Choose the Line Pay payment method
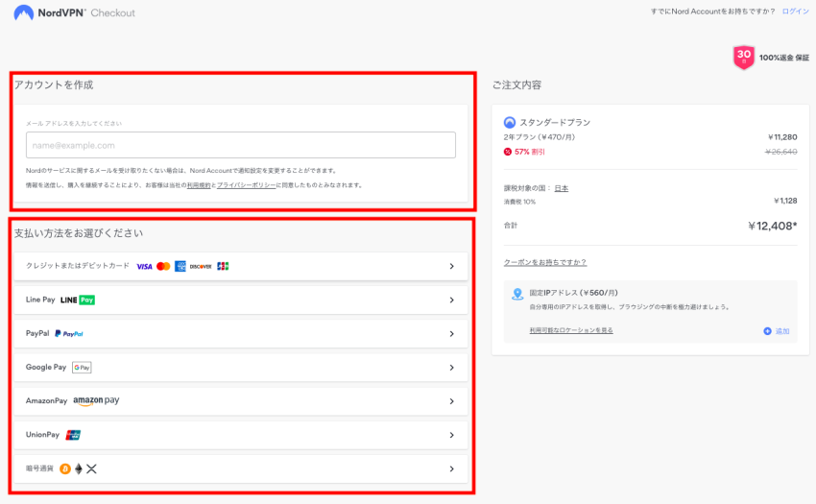 coord(240,300)
